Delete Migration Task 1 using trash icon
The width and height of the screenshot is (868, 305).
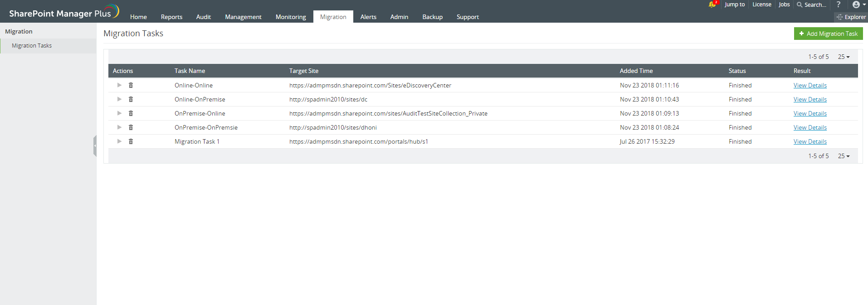[x=131, y=141]
